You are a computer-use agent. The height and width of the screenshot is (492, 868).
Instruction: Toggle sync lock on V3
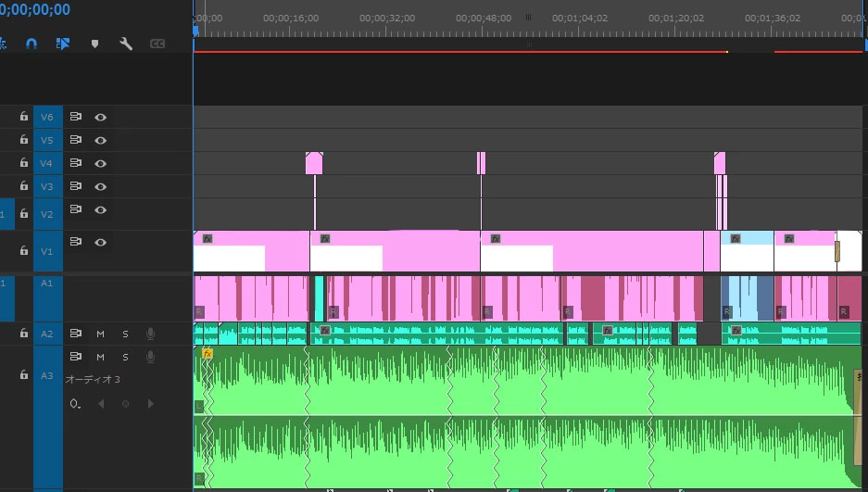tap(76, 186)
